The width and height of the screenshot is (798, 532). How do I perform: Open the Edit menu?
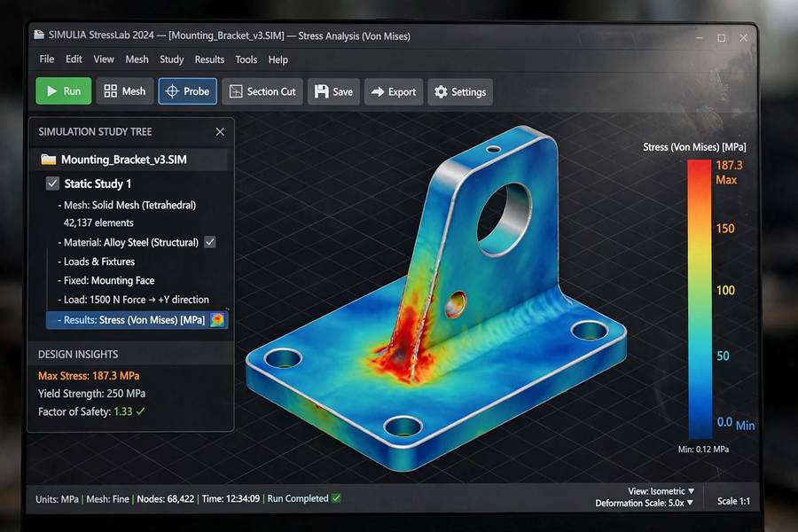pos(74,59)
